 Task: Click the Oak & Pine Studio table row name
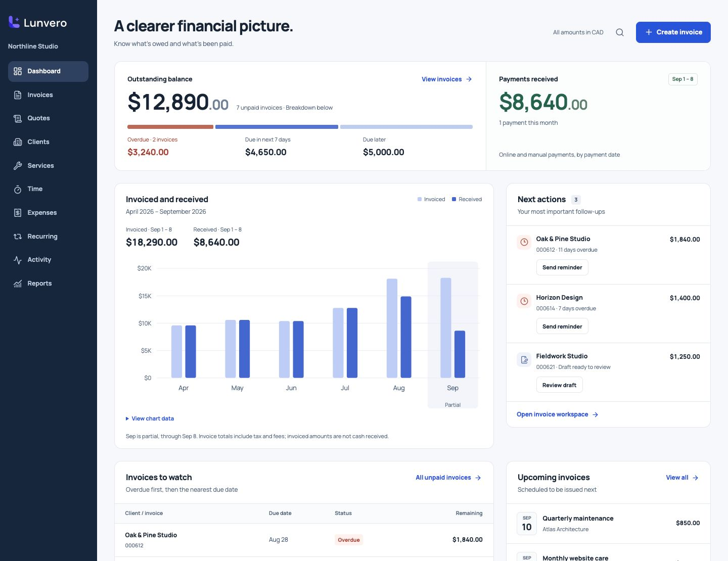(x=151, y=535)
